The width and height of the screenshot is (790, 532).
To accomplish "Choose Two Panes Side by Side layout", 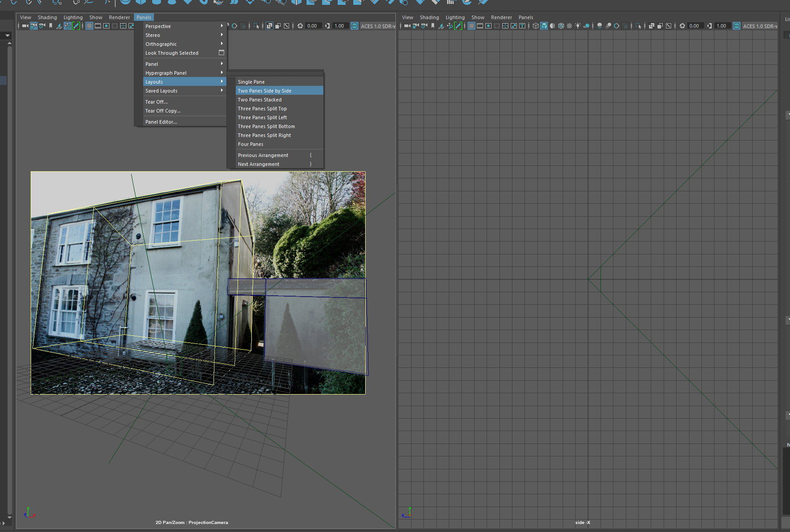I will coord(279,91).
